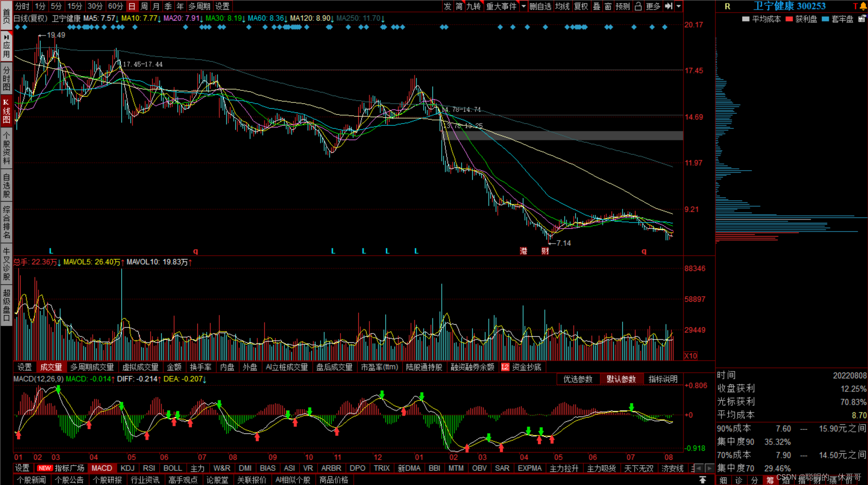The height and width of the screenshot is (485, 868).
Task: Open the 更多 more options menu
Action: pos(653,6)
